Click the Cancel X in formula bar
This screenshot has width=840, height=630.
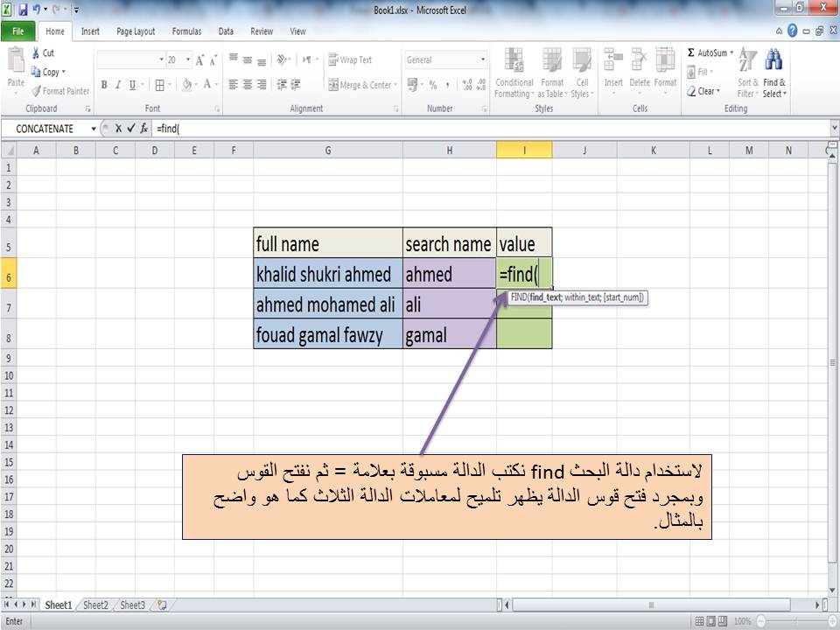[x=118, y=129]
